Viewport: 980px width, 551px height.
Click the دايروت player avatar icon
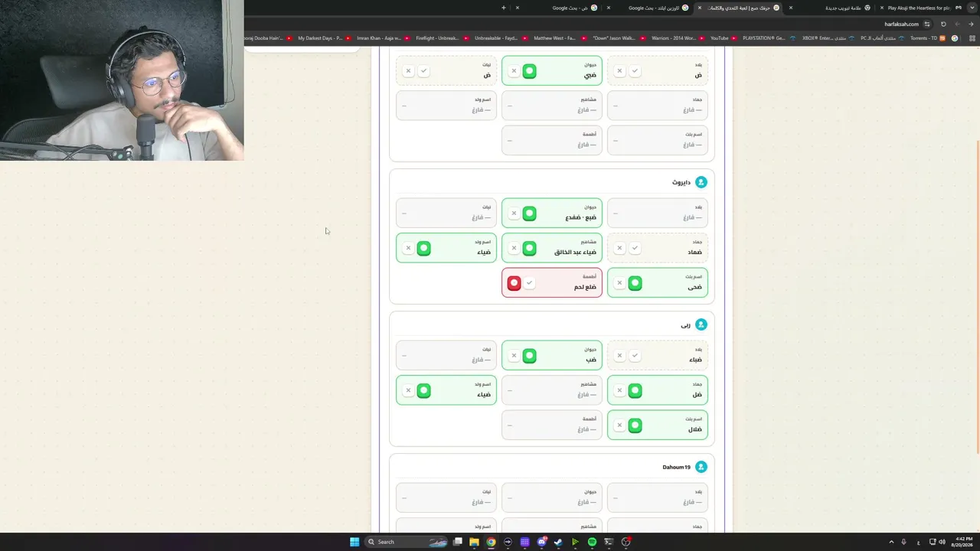click(x=701, y=182)
